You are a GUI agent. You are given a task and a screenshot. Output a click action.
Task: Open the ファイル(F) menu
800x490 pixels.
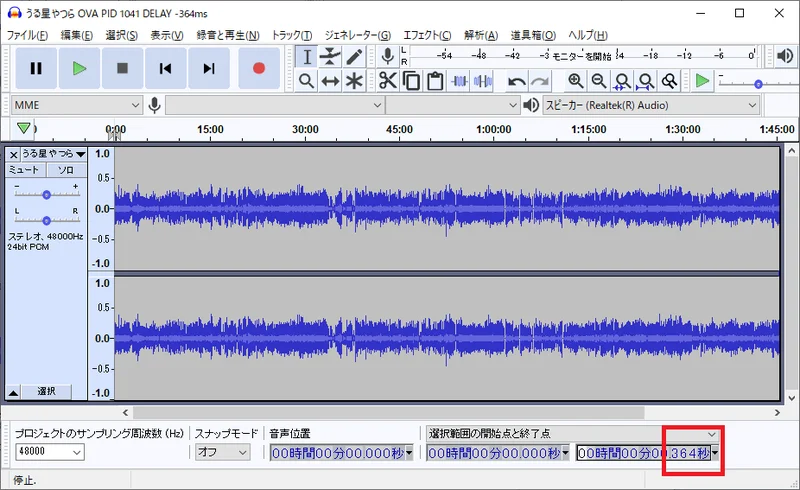click(x=28, y=35)
